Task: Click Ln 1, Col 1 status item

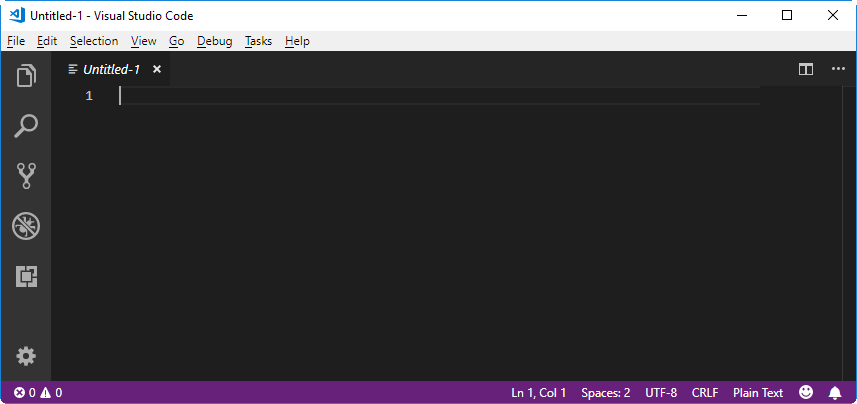Action: click(x=539, y=393)
